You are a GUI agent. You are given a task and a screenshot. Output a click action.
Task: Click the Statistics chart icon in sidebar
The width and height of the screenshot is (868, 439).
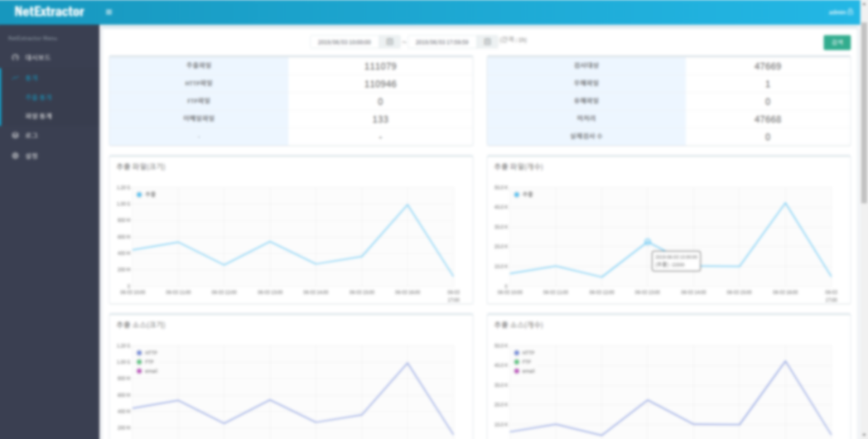pos(15,77)
